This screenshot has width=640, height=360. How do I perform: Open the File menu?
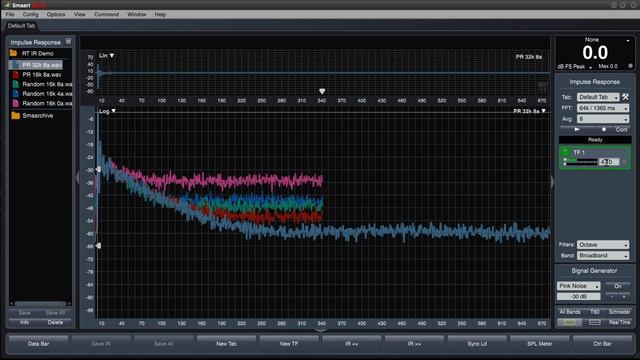(x=10, y=14)
